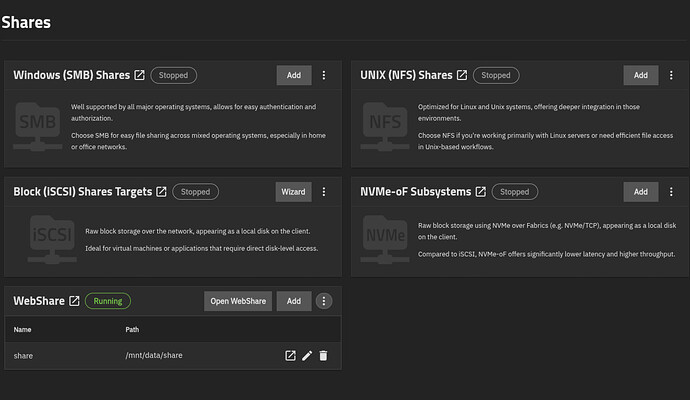690x400 pixels.
Task: Open the NFS Shares three-dot menu
Action: coord(669,75)
